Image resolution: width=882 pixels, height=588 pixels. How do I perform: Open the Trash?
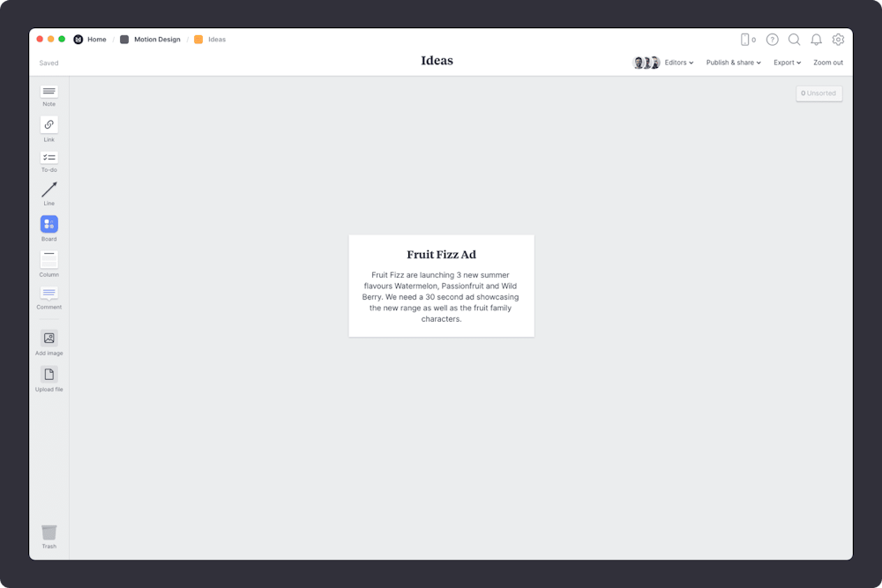pos(49,533)
